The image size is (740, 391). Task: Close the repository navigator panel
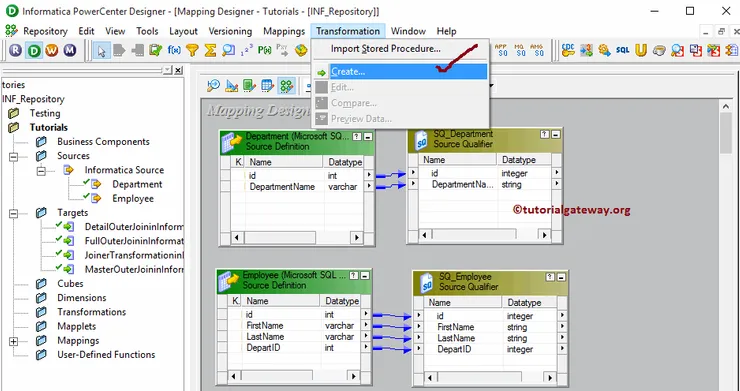(x=178, y=70)
